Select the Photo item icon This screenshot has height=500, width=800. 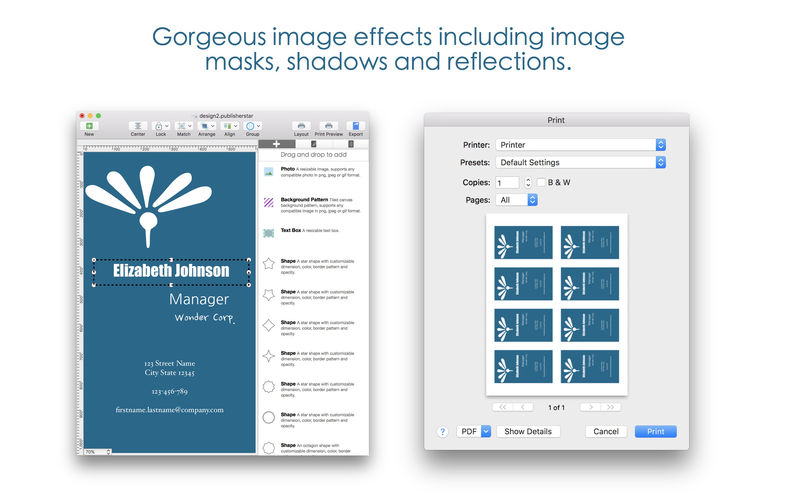click(268, 172)
